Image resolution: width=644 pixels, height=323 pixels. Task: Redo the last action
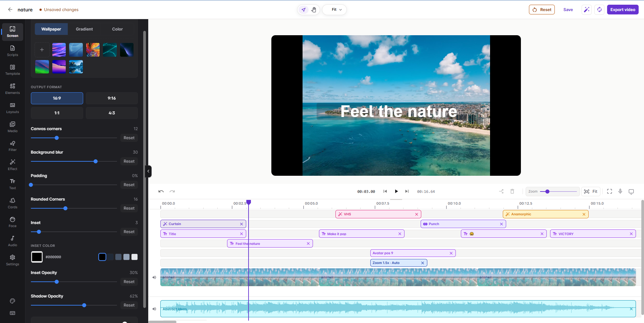[x=172, y=192]
